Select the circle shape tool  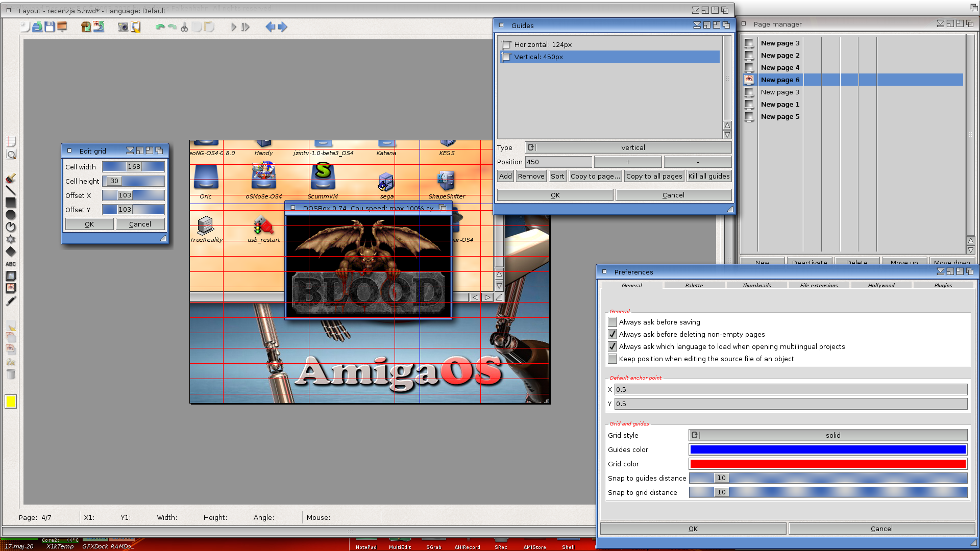point(11,215)
